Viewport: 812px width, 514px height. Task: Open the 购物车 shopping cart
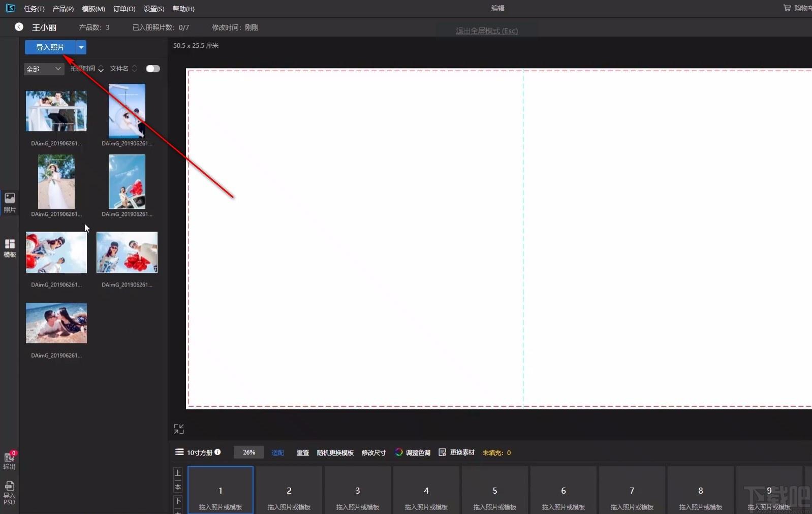(x=797, y=8)
